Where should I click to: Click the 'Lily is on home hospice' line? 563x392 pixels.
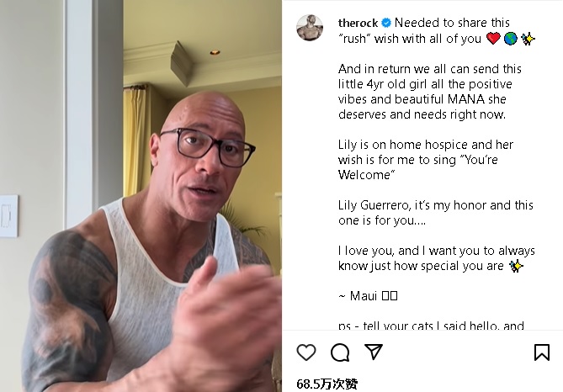(x=426, y=145)
